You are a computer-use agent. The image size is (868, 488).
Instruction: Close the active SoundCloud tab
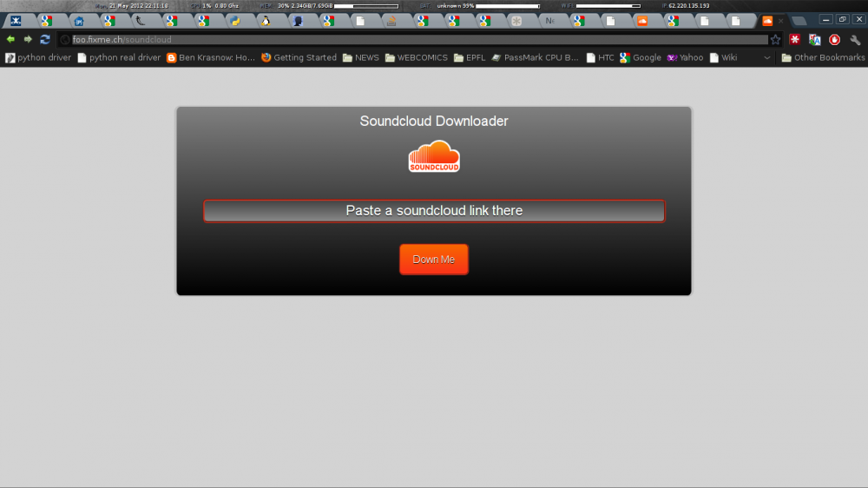tap(780, 21)
